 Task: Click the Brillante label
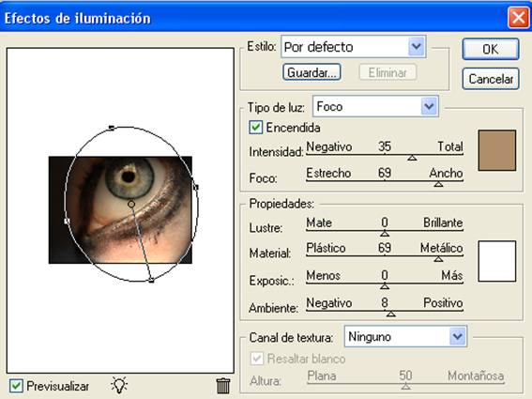(443, 223)
